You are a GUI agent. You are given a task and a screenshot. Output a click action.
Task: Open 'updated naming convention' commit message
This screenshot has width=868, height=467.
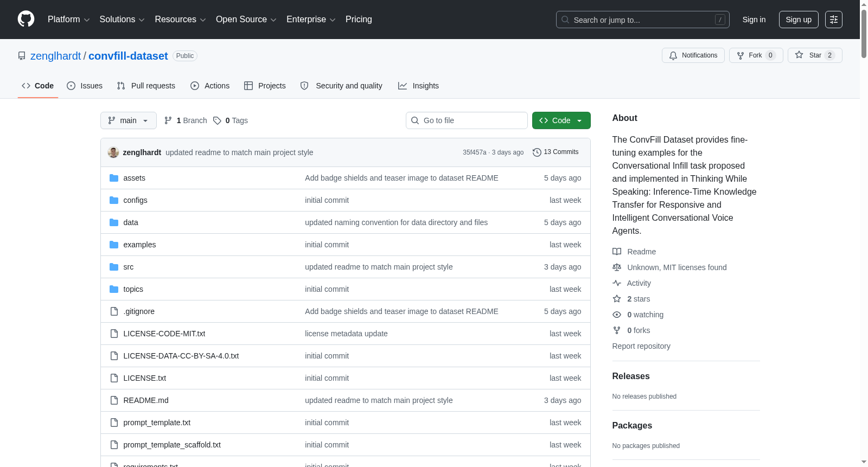pyautogui.click(x=396, y=222)
